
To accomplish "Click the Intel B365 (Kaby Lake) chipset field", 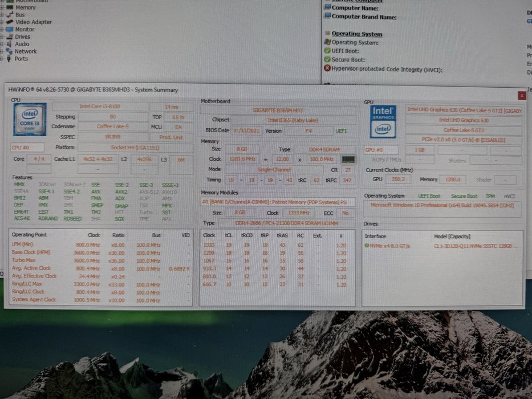I will [293, 120].
